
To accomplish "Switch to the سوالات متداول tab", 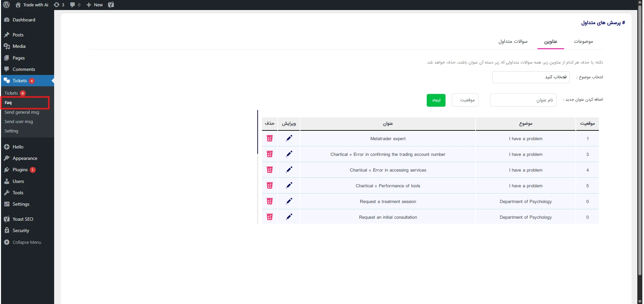I will click(513, 41).
